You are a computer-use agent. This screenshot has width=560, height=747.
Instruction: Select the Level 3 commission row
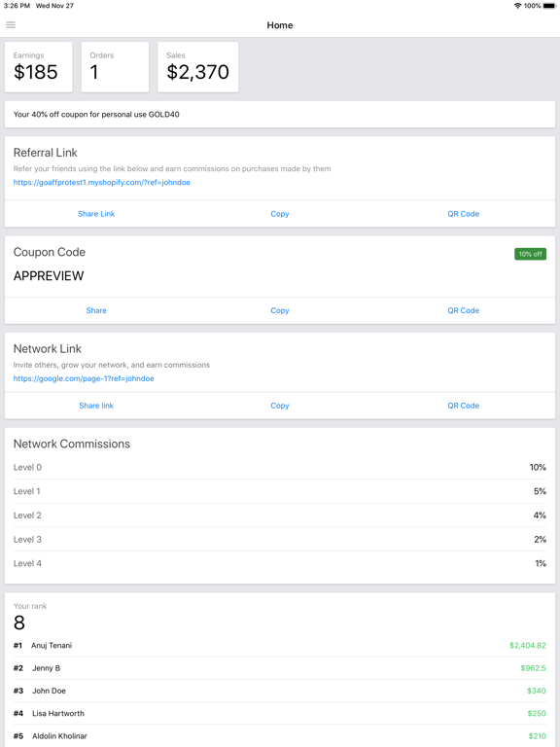pyautogui.click(x=280, y=539)
